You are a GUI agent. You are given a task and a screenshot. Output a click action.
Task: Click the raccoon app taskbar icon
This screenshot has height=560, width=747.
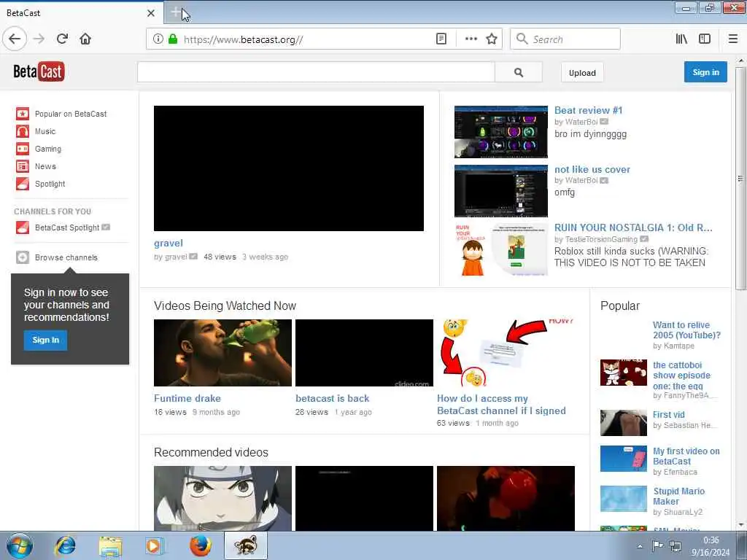246,546
